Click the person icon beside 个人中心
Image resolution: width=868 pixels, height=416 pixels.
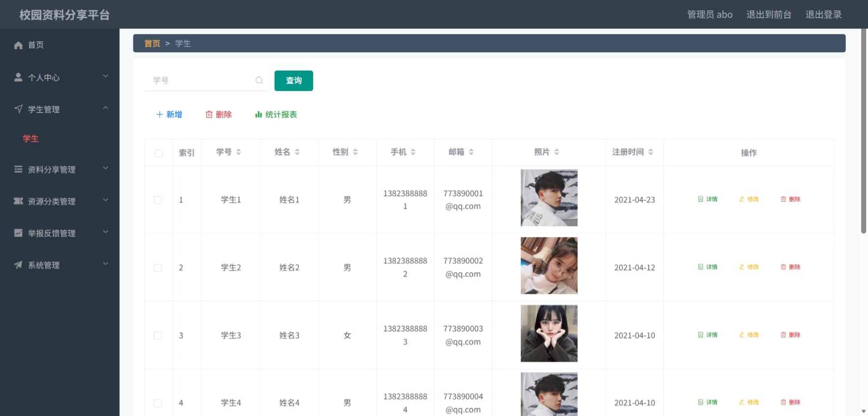(x=18, y=77)
